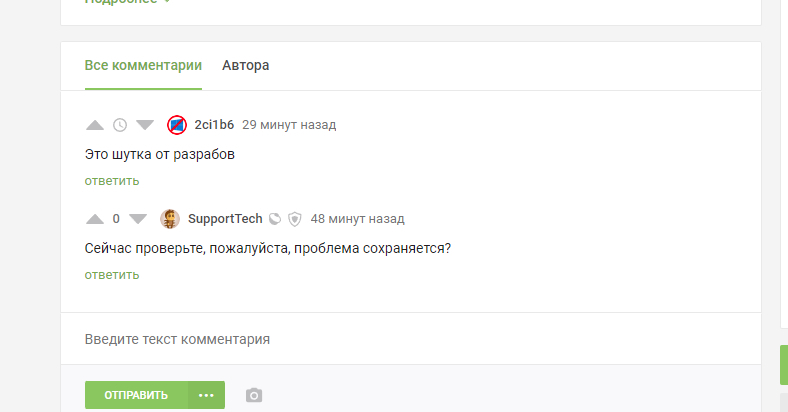Viewport: 788px width, 412px height.
Task: Open the three-dots menu beside ОТПРАВИТЬ
Action: point(206,395)
